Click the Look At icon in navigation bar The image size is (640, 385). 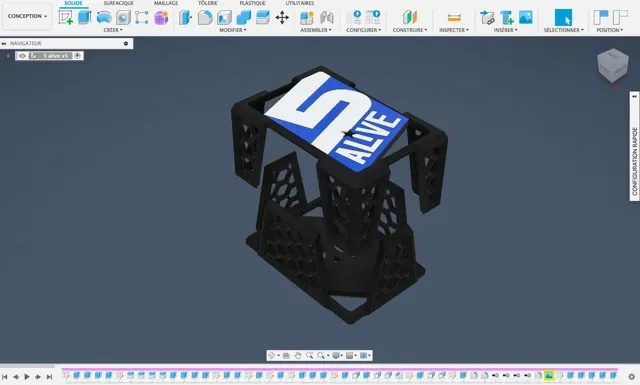286,356
